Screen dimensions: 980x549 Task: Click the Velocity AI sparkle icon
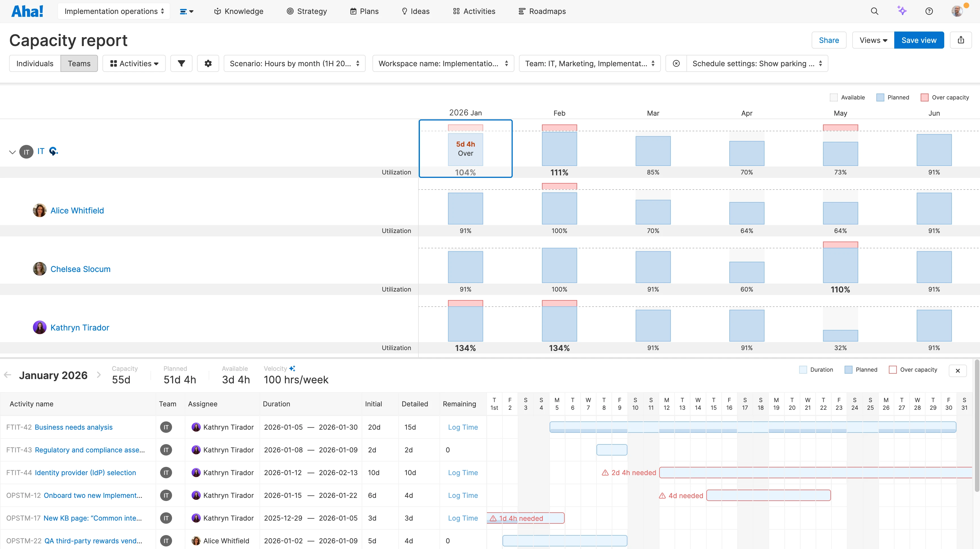pyautogui.click(x=292, y=369)
